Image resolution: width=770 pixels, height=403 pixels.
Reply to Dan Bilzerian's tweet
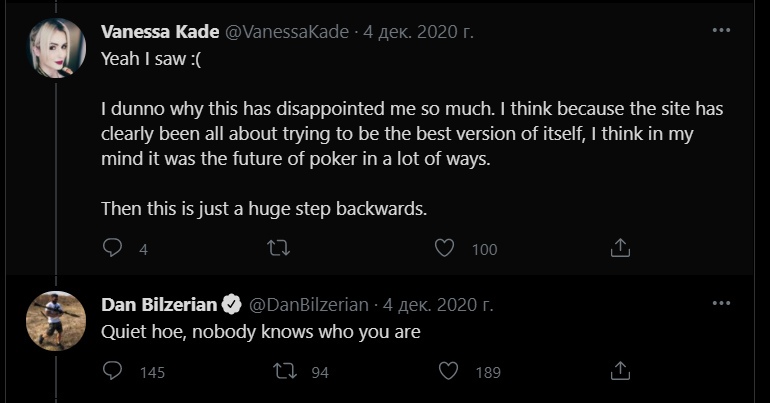pyautogui.click(x=112, y=371)
